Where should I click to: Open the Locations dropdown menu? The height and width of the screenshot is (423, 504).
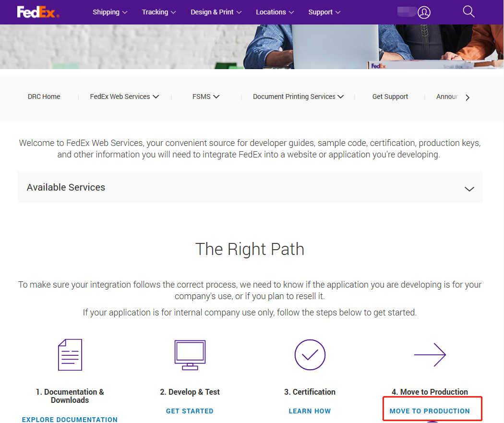coord(275,12)
